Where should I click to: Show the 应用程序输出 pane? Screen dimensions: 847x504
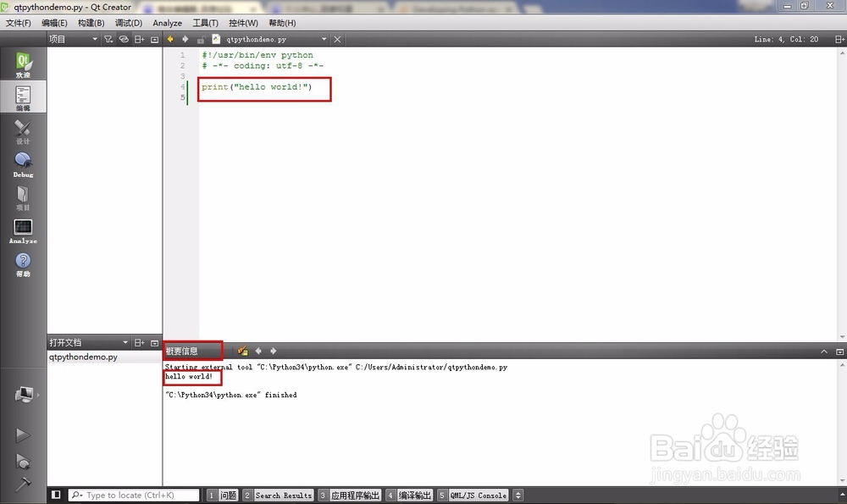(x=350, y=495)
